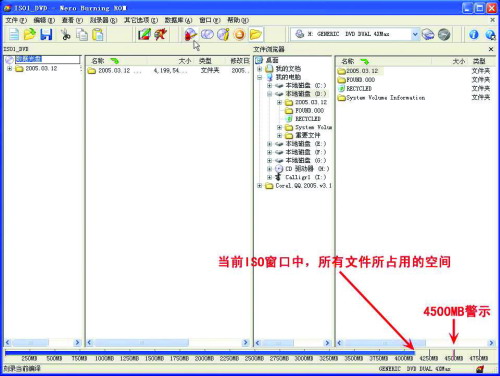Click the grey disc icon beside recorder
500x376 pixels.
pos(444,34)
